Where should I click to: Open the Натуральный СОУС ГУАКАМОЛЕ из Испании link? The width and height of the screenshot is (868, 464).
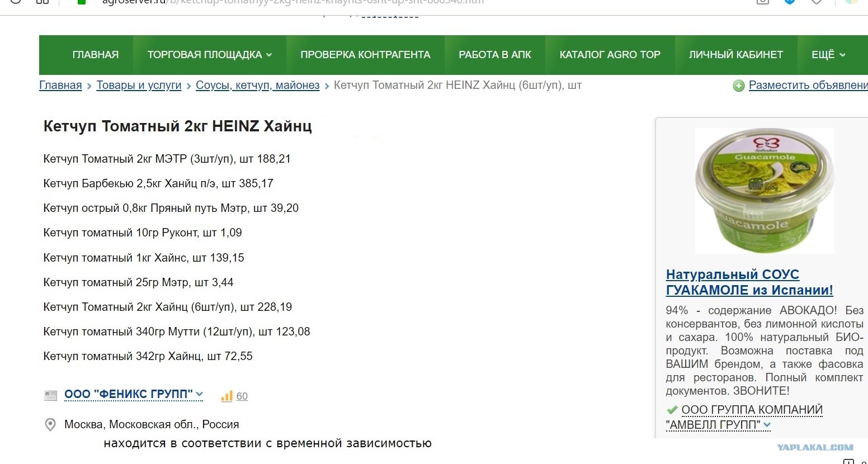tap(749, 282)
